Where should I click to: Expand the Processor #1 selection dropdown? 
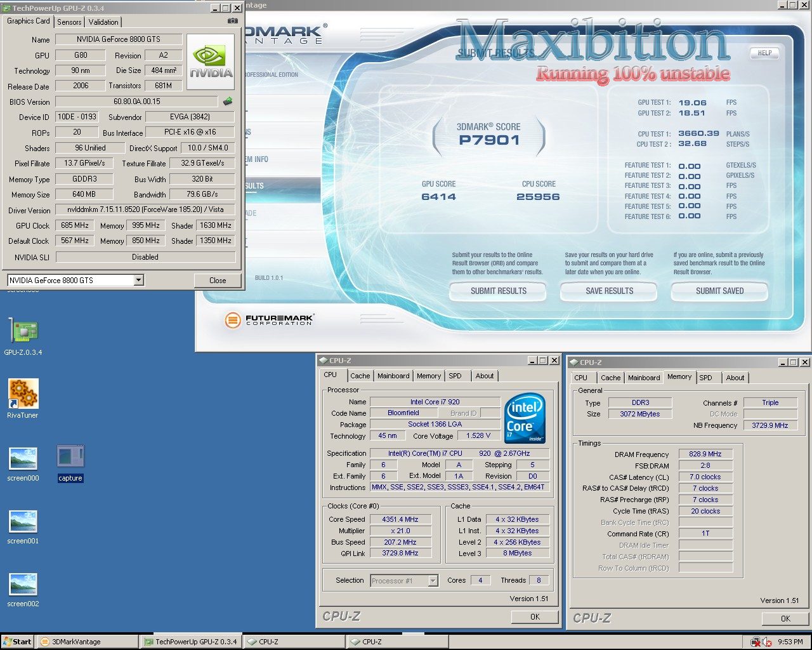[433, 581]
